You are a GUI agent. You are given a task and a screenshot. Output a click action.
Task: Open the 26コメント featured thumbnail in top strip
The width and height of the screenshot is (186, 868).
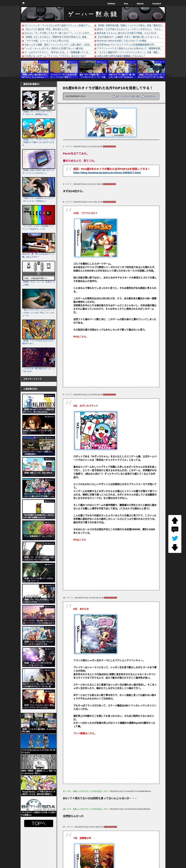pyautogui.click(x=64, y=69)
